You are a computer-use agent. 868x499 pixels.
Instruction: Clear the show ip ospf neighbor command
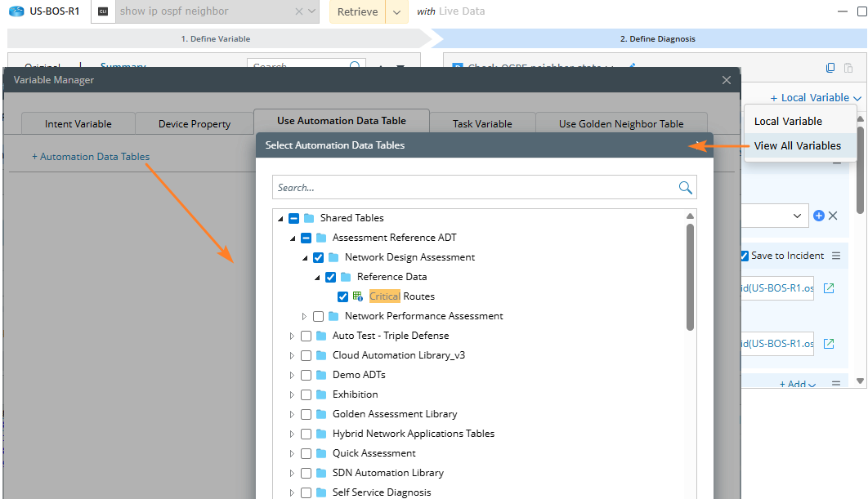tap(299, 11)
